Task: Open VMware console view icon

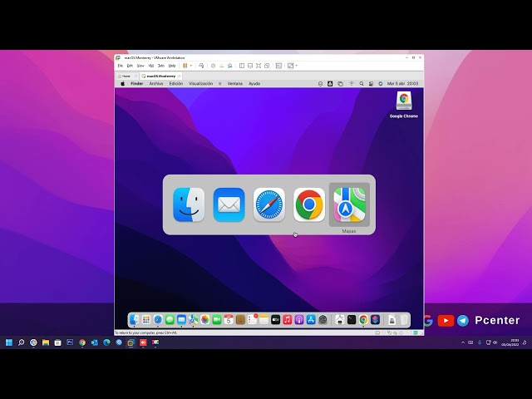Action: (x=278, y=66)
